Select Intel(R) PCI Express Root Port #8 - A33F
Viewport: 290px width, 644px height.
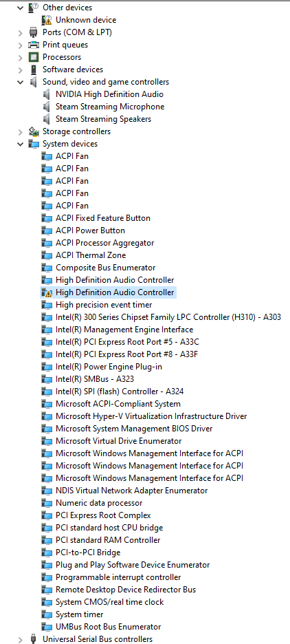tap(128, 354)
